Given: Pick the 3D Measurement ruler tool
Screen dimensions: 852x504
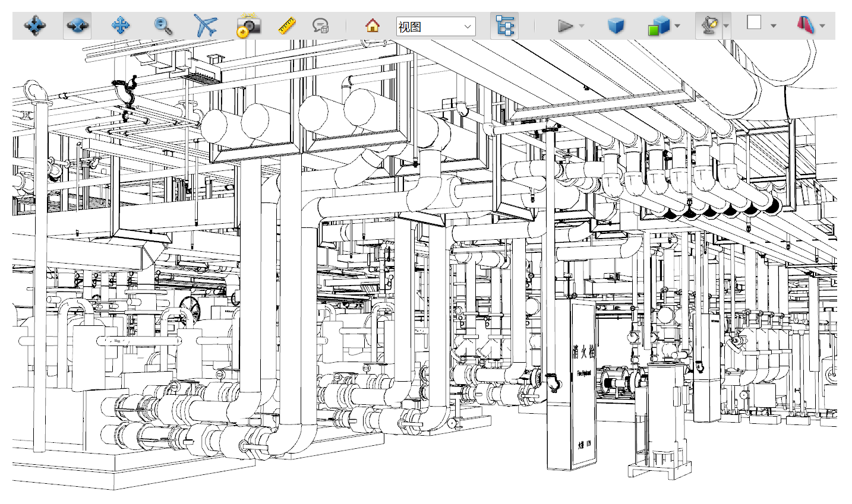Looking at the screenshot, I should pyautogui.click(x=287, y=26).
